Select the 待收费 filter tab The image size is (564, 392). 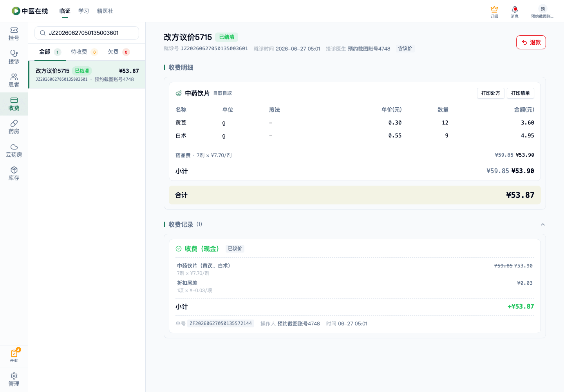click(84, 52)
